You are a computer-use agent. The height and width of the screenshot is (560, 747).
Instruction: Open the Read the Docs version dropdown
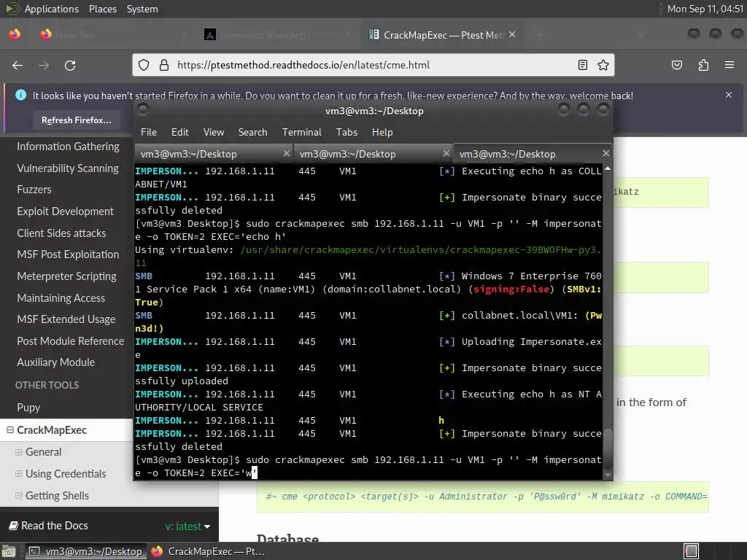(187, 526)
